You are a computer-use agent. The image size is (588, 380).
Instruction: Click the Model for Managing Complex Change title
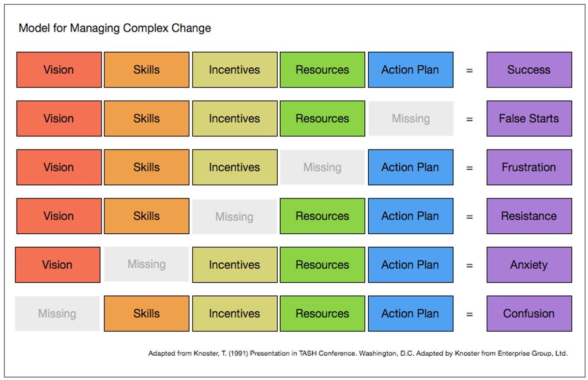[115, 28]
